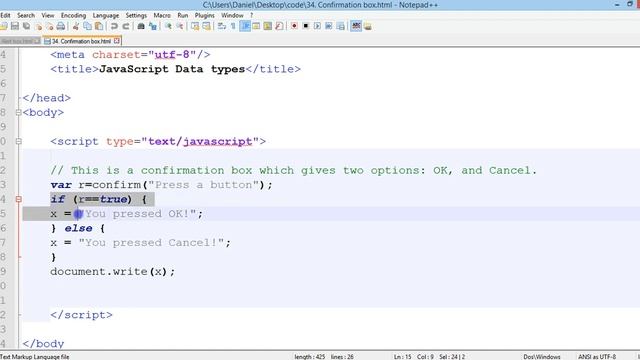Open the Plugins menu
This screenshot has height=360, width=640.
204,15
